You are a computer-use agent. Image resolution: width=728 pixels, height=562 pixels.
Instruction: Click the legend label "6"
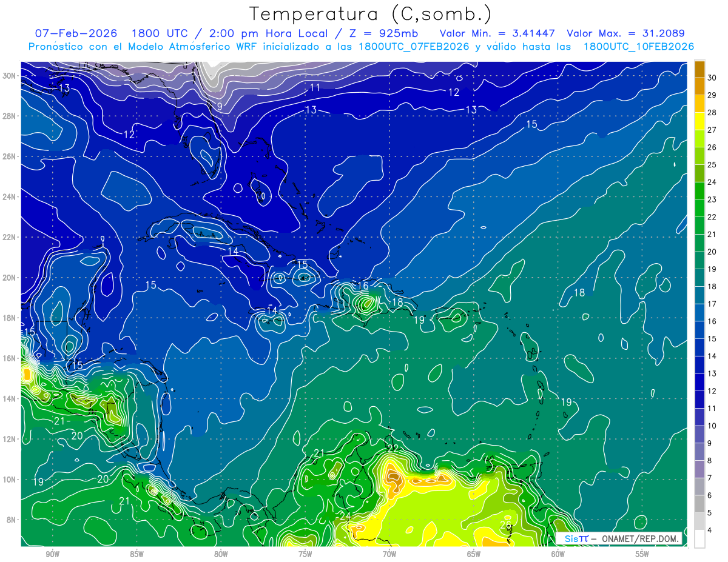click(x=710, y=496)
